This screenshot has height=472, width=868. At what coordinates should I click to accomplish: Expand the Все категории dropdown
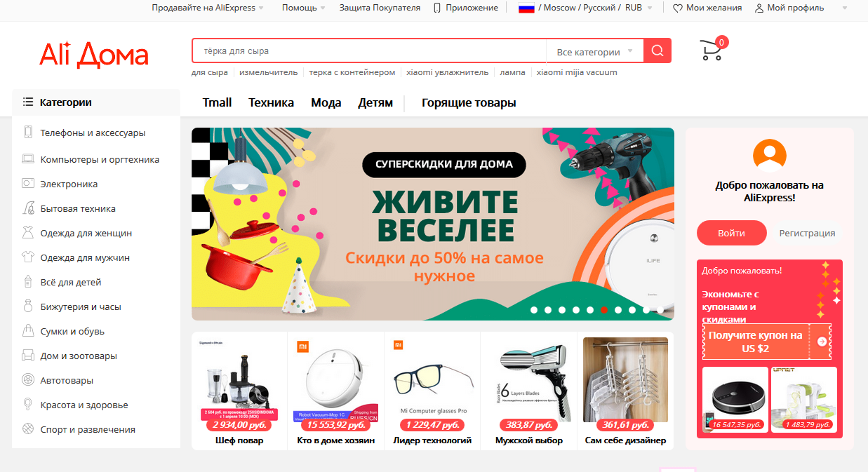pyautogui.click(x=594, y=51)
